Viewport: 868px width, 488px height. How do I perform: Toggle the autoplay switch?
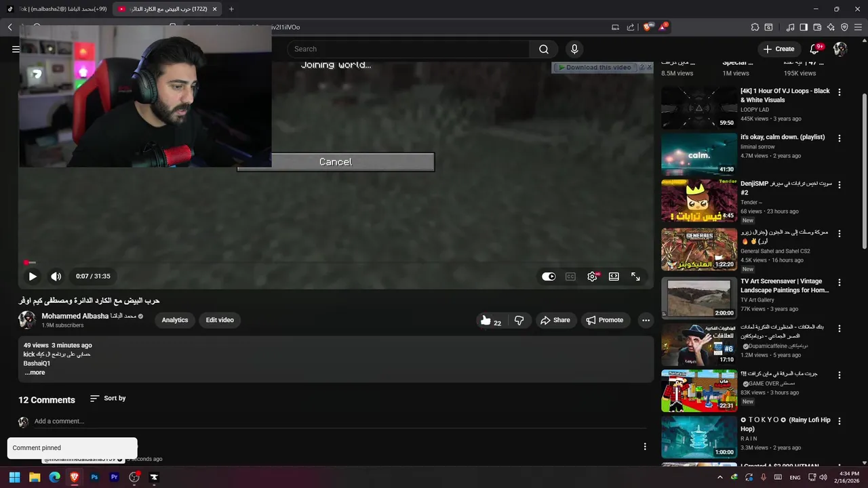pos(549,277)
